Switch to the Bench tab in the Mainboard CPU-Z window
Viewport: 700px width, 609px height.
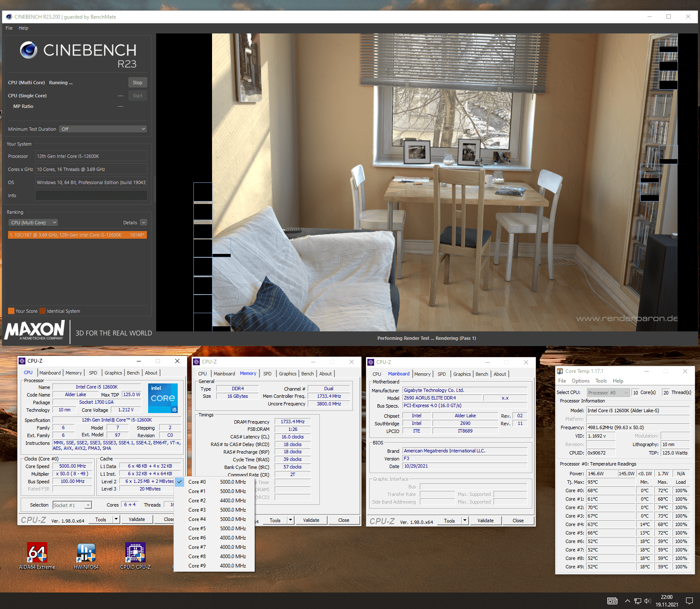tap(482, 374)
